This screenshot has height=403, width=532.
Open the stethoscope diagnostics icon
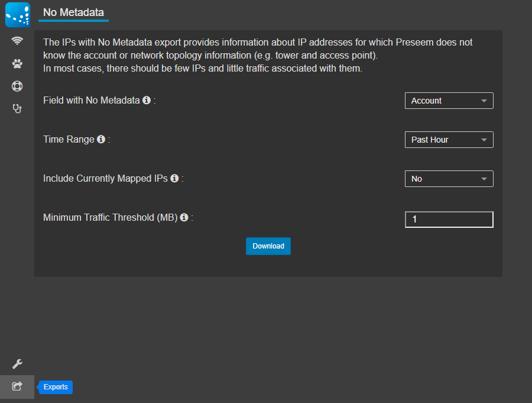(x=17, y=109)
